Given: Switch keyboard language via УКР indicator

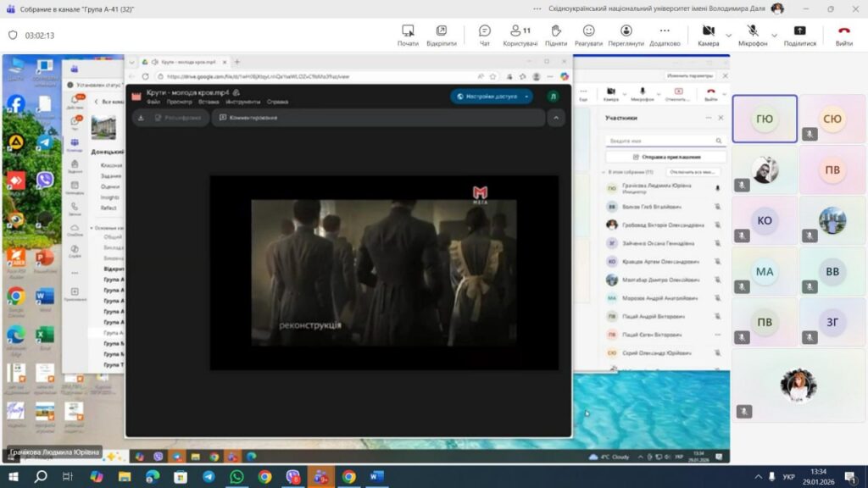Looking at the screenshot, I should coord(789,477).
